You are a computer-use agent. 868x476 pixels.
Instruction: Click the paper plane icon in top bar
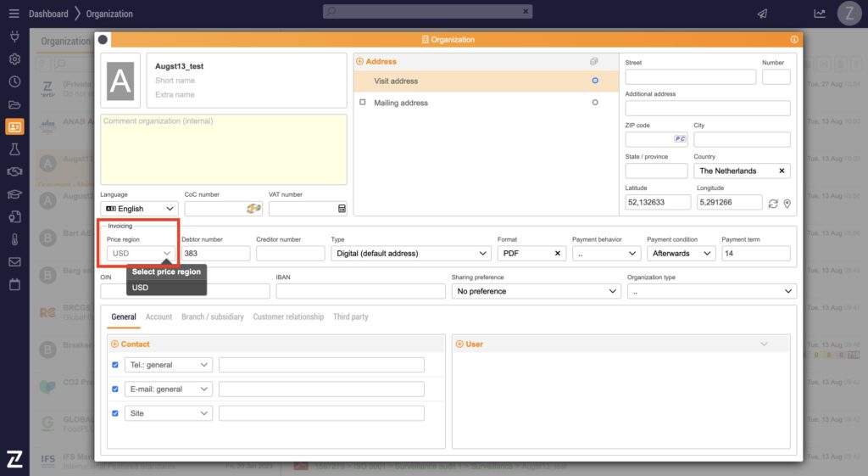coord(762,14)
